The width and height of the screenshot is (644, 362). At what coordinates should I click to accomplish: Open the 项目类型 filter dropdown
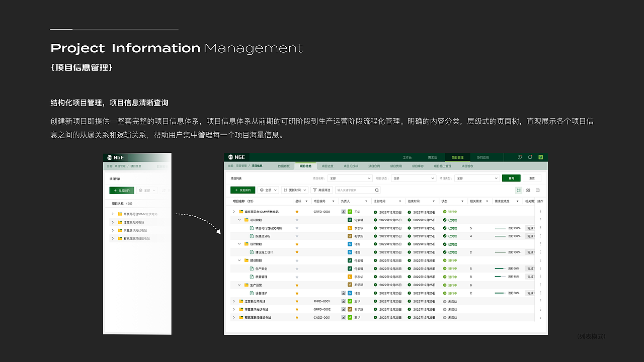point(477,178)
